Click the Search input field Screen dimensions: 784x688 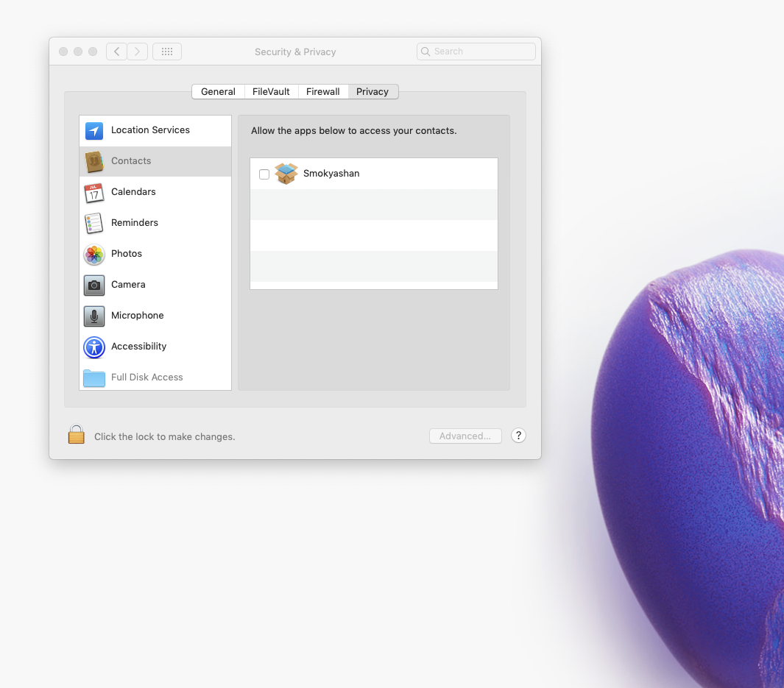click(x=476, y=52)
